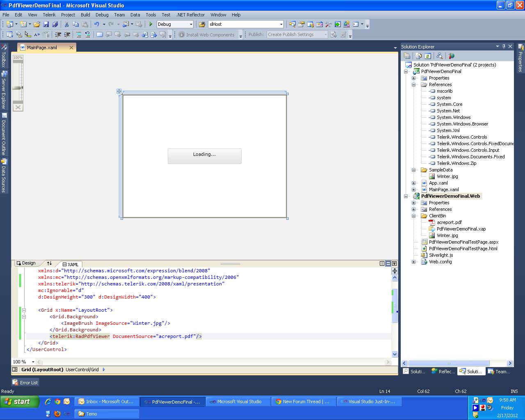Open the Document Outline side panel
This screenshot has height=420, width=525.
click(x=4, y=134)
